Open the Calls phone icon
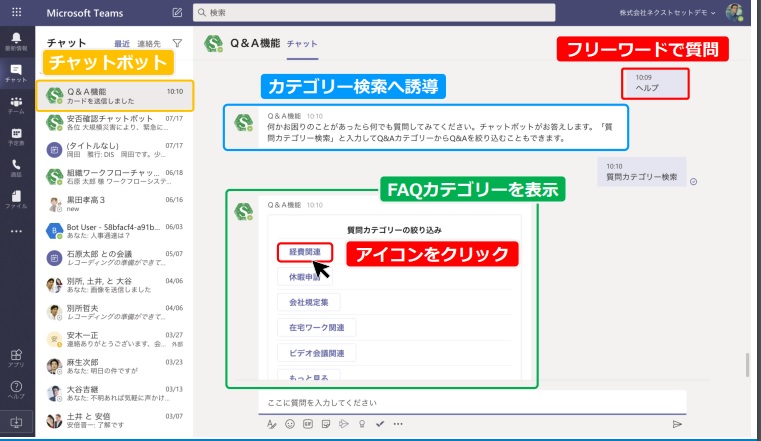Image resolution: width=761 pixels, height=441 pixels. click(16, 168)
